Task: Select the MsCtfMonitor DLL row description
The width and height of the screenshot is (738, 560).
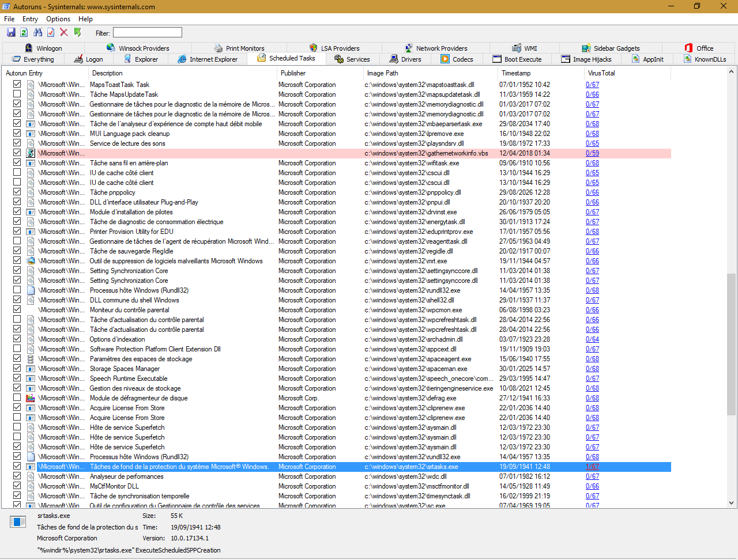Action: pos(114,486)
